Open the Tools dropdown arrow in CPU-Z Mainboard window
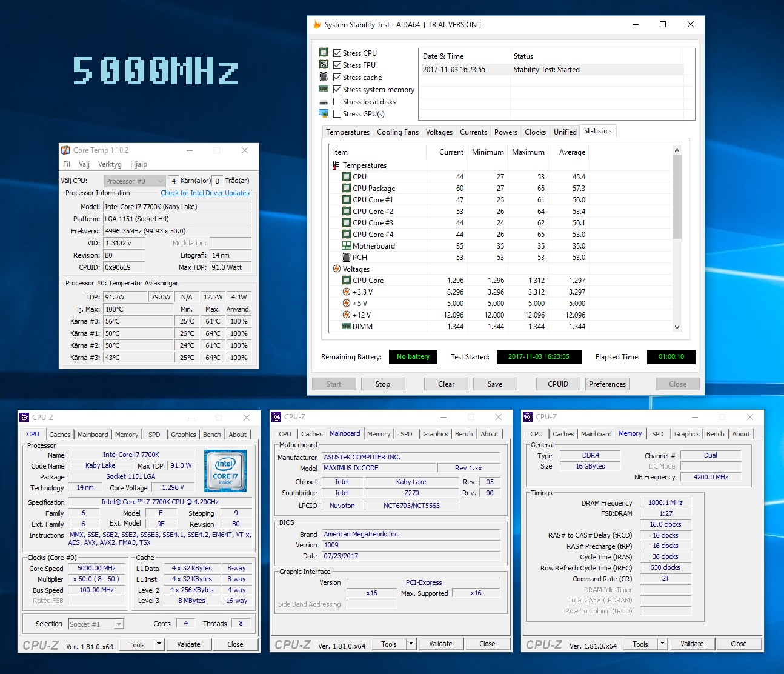 point(411,644)
